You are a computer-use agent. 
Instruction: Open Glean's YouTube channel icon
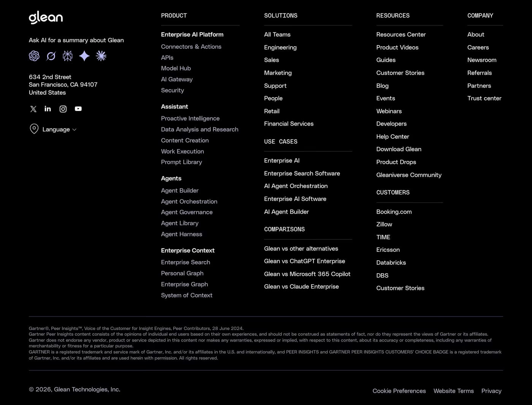point(78,109)
